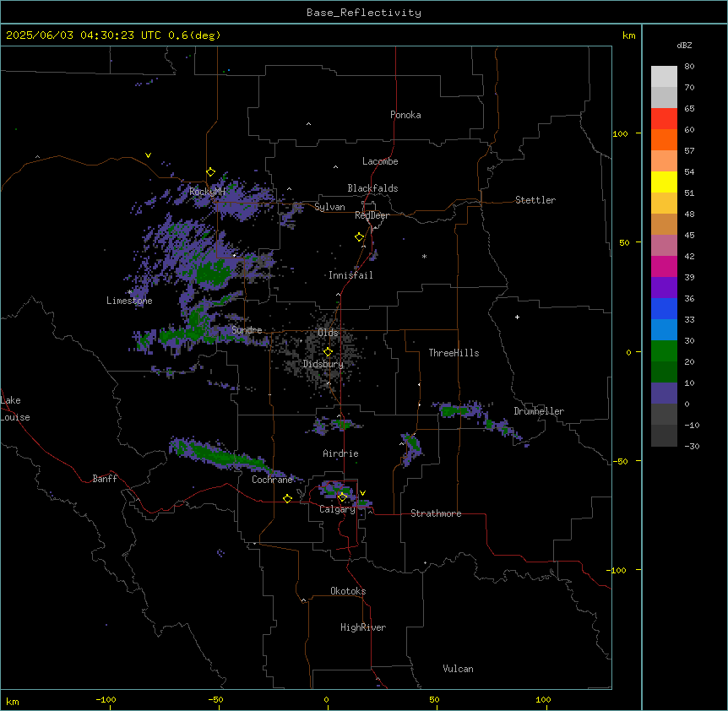Image resolution: width=728 pixels, height=711 pixels.
Task: Click the yellow diamond marker near Cochrane
Action: pos(287,498)
